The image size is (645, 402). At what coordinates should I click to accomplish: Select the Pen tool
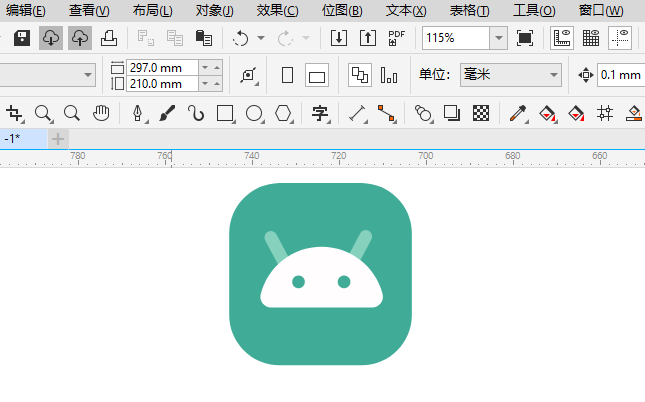[138, 113]
